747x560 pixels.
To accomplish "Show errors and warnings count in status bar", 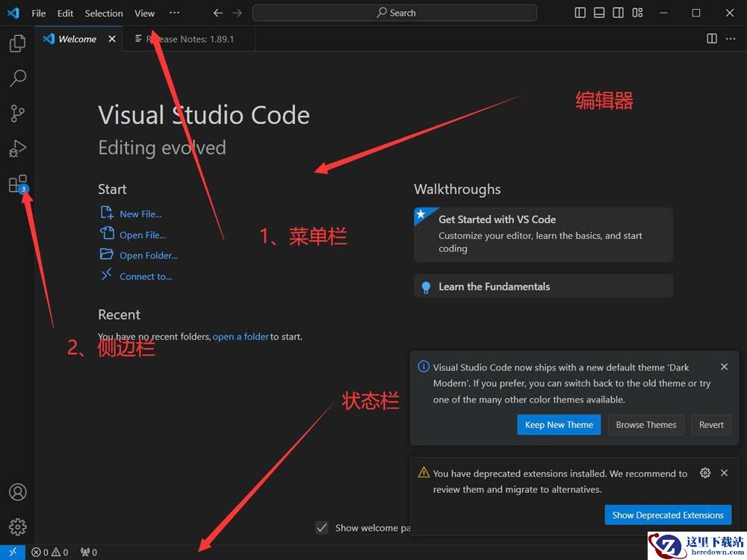I will [49, 553].
